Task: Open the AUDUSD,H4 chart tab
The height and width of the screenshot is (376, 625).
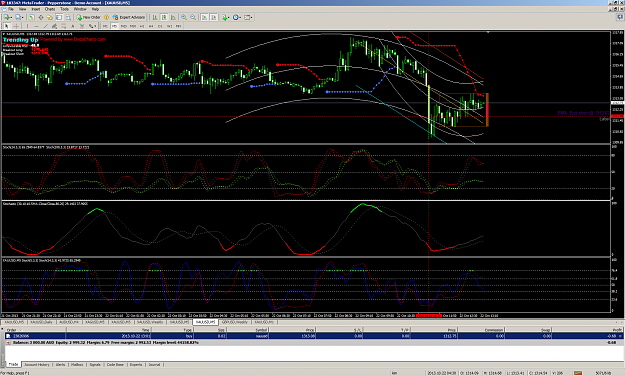Action: pyautogui.click(x=69, y=322)
